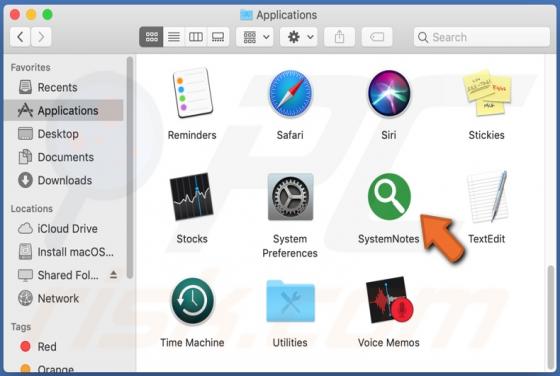This screenshot has height=376, width=560.
Task: Click the SystemNotes label text
Action: [389, 239]
